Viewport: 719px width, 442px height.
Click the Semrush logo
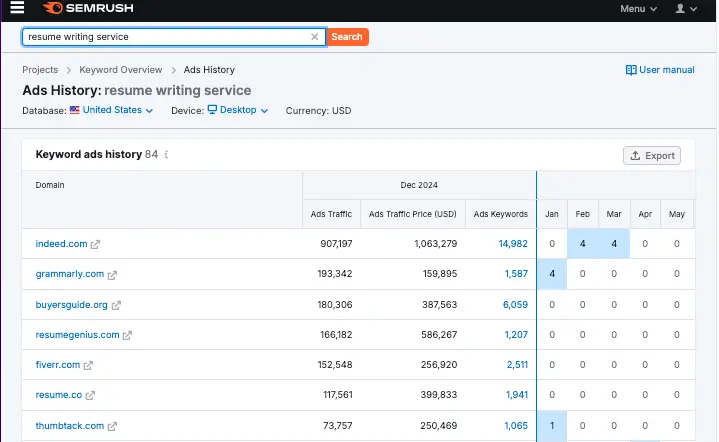pyautogui.click(x=88, y=8)
